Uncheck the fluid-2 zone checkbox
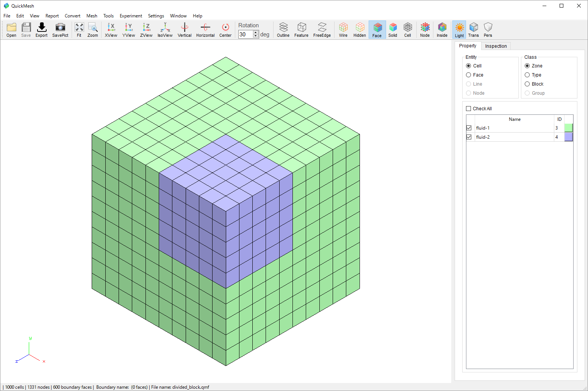Viewport: 588px width, 391px height. (469, 137)
